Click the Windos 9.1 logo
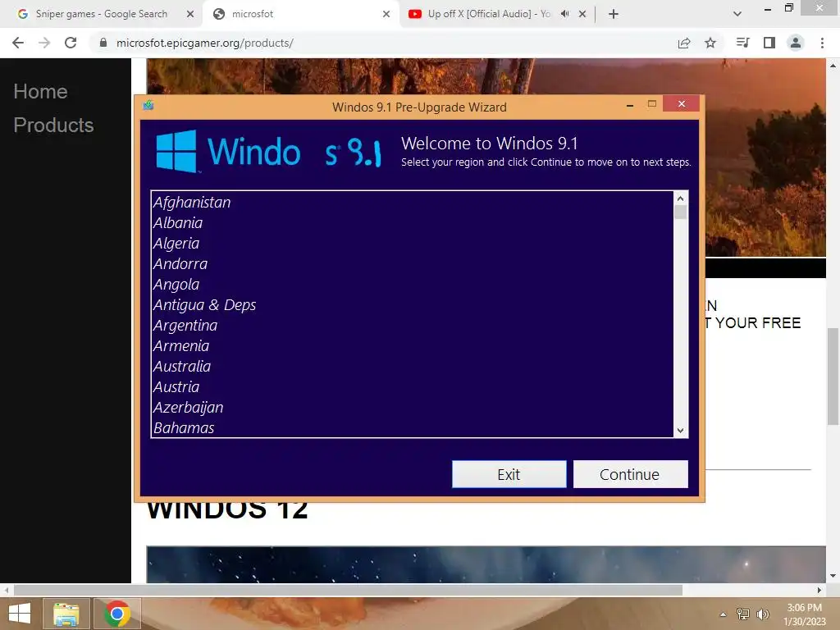Image resolution: width=840 pixels, height=630 pixels. tap(269, 152)
